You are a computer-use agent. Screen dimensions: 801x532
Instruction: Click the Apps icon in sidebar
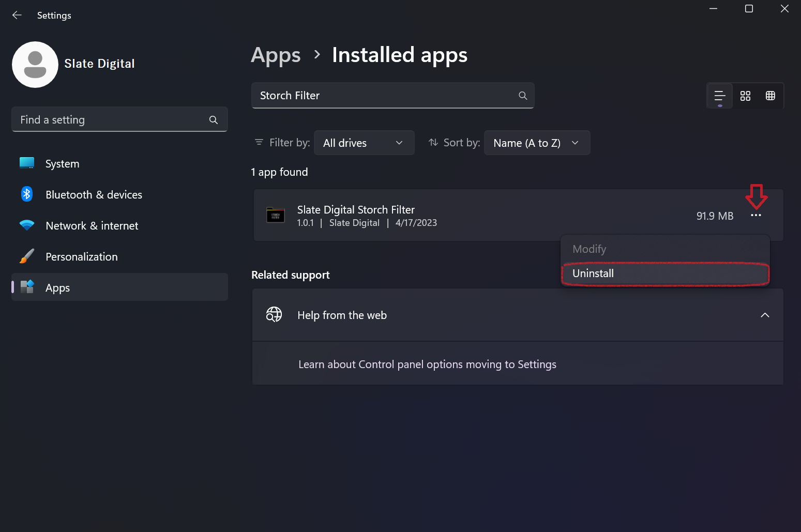(x=27, y=286)
